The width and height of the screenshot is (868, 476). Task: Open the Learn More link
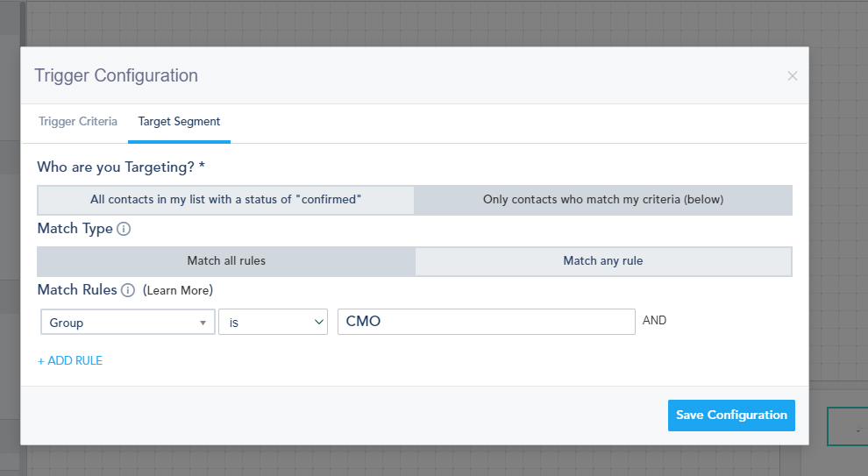pyautogui.click(x=178, y=290)
